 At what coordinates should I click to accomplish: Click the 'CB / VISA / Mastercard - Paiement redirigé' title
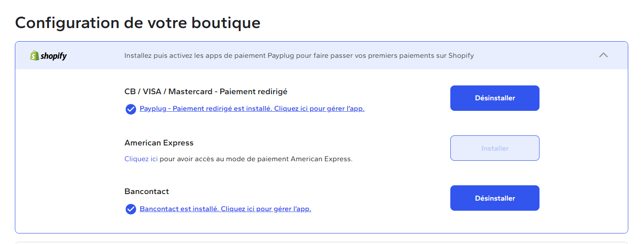[x=206, y=92]
